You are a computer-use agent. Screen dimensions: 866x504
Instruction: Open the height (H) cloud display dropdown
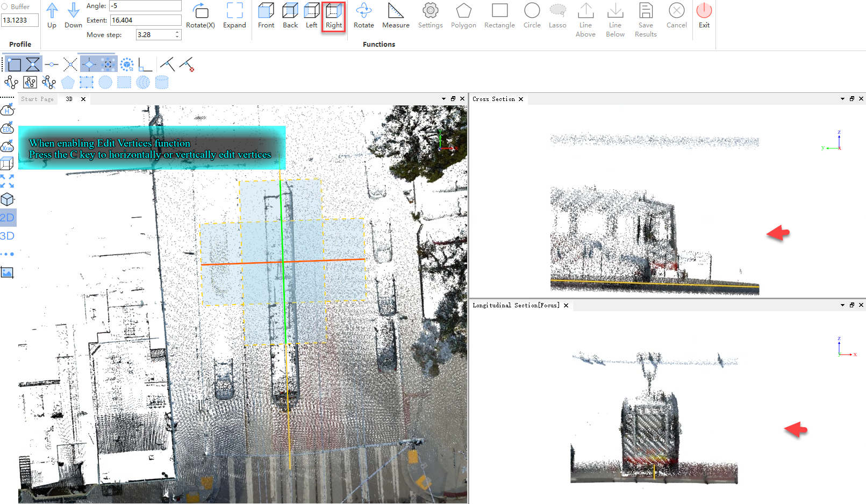[x=8, y=110]
